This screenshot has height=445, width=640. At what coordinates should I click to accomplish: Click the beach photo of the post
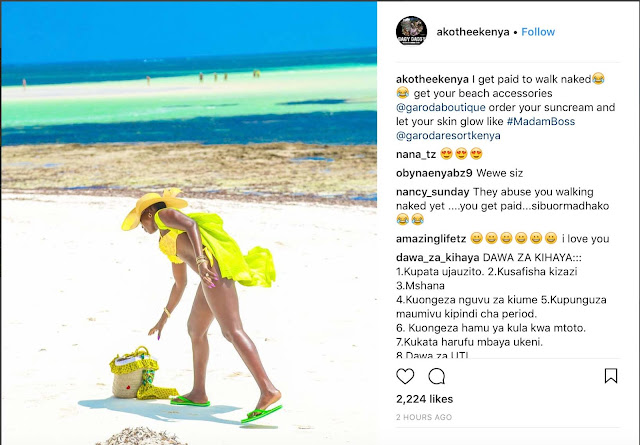189,223
